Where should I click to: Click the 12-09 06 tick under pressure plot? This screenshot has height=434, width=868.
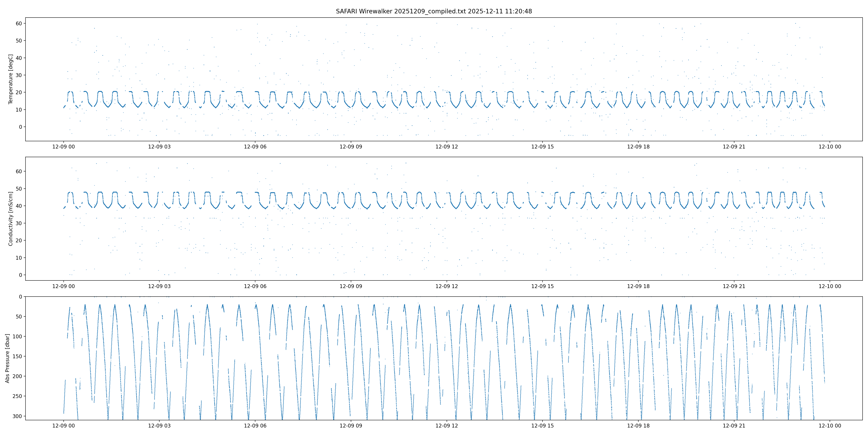pos(255,426)
